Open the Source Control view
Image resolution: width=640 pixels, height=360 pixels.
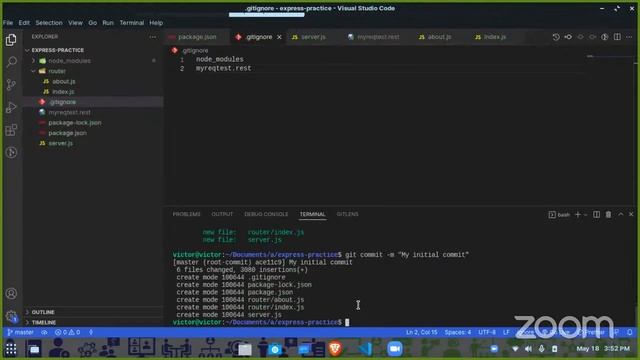pos(11,84)
